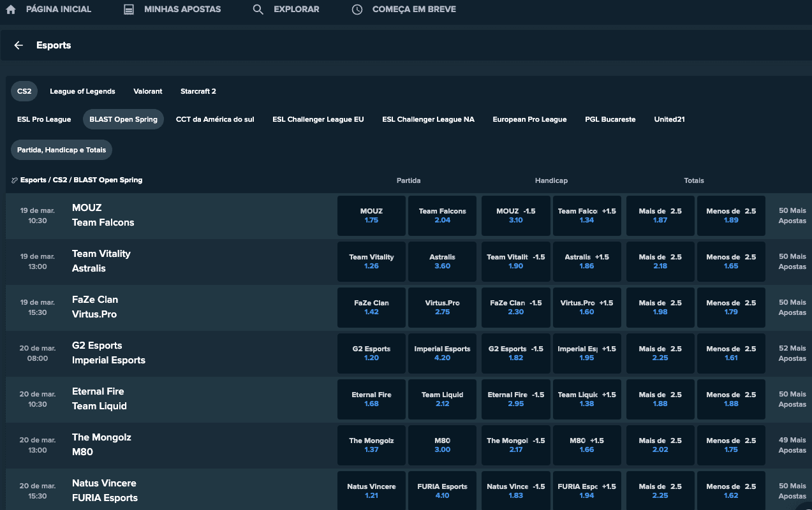
Task: Pick MOUZ -1.5 handicap at 3.10
Action: [x=516, y=215]
